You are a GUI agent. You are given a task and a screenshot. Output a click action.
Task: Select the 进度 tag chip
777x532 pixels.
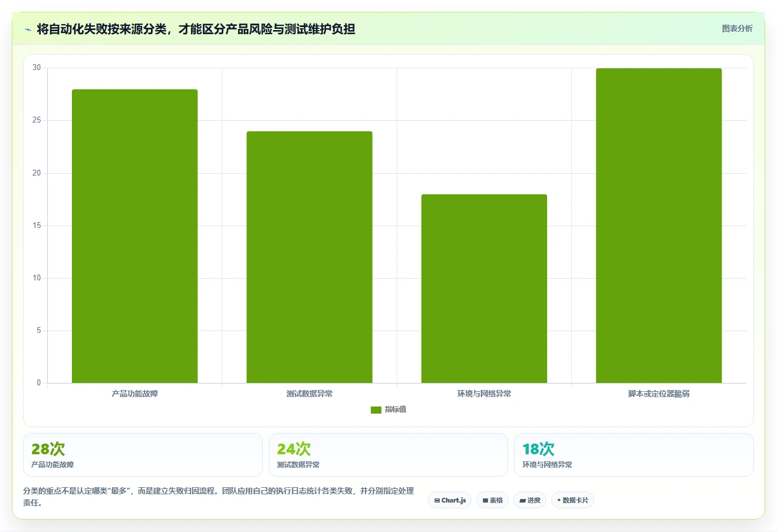point(530,500)
